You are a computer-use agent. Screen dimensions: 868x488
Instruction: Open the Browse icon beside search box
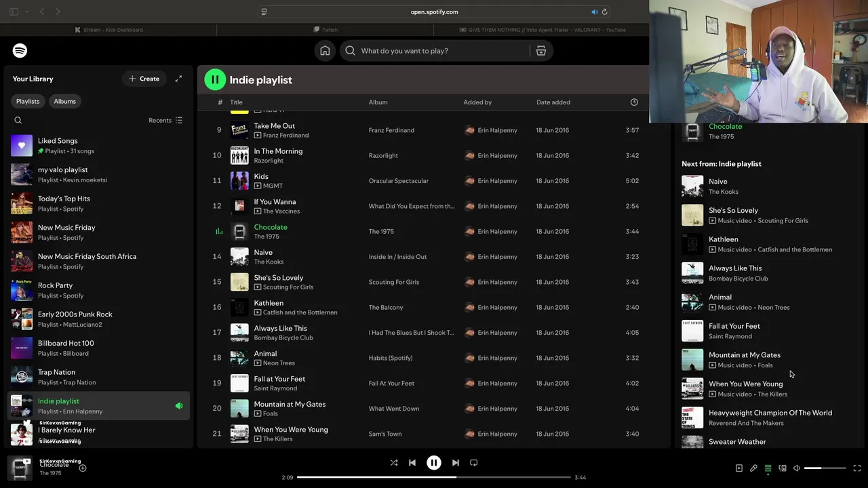pos(541,51)
